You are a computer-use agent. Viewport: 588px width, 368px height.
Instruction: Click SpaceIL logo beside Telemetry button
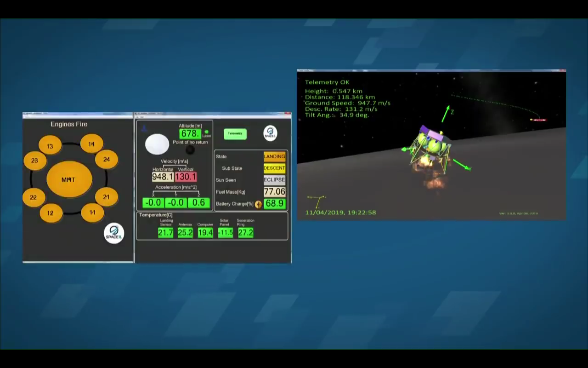(270, 133)
